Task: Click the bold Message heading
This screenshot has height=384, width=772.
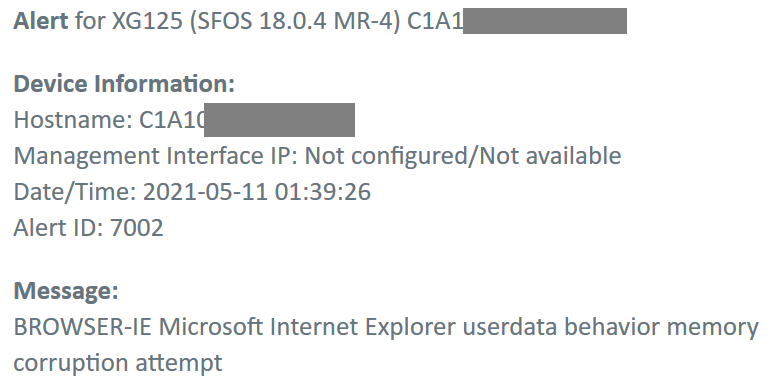Action: (66, 290)
